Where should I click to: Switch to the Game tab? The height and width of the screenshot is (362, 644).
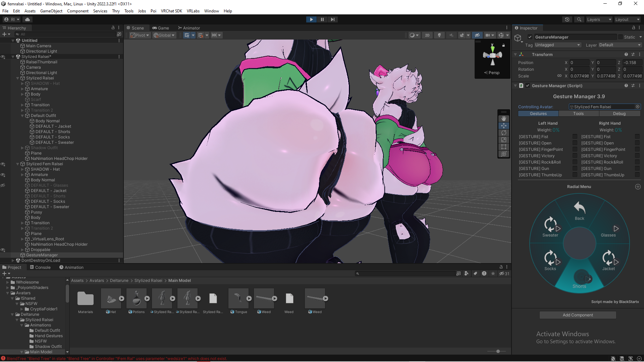[161, 28]
